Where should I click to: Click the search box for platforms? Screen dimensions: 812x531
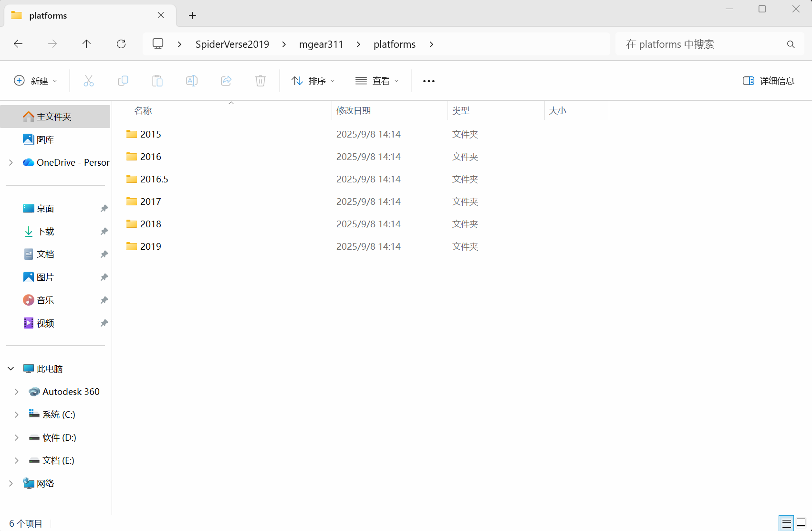701,44
